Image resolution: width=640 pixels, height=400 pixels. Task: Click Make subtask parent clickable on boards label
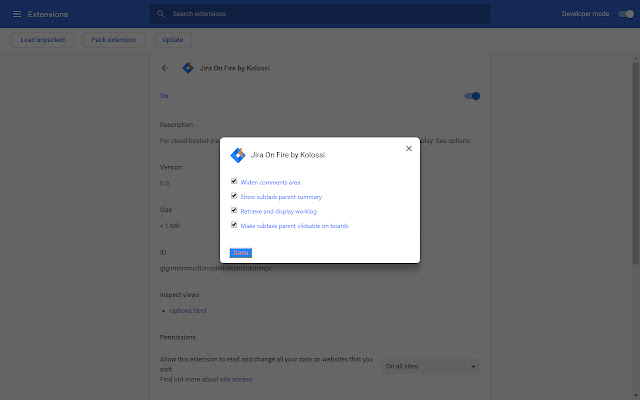[x=294, y=226]
